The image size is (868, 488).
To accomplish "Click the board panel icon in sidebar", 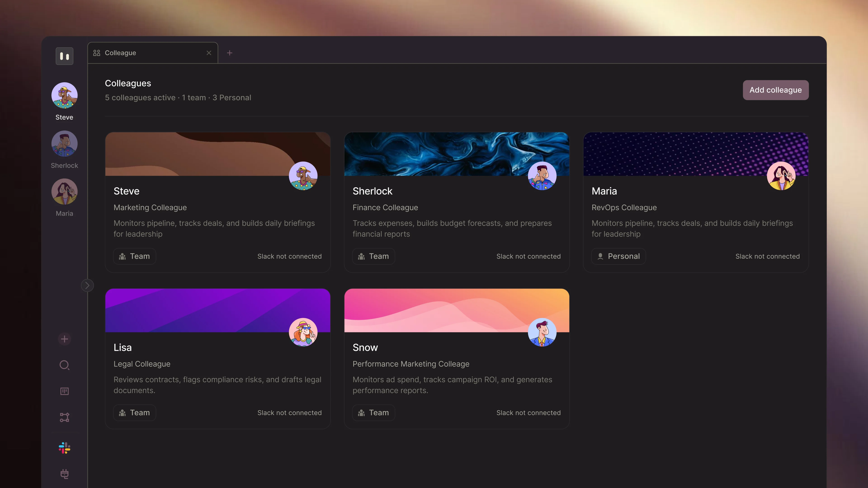I will pyautogui.click(x=64, y=391).
